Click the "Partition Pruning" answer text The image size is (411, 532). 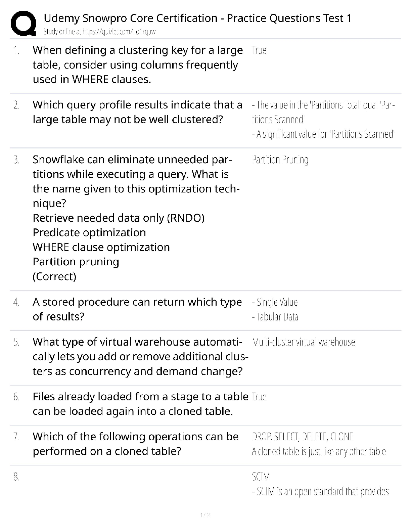(x=280, y=160)
